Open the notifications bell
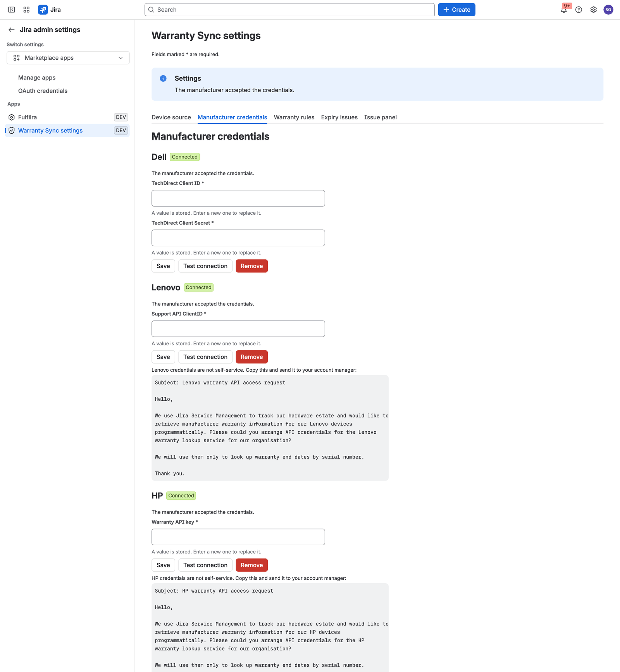 (564, 10)
